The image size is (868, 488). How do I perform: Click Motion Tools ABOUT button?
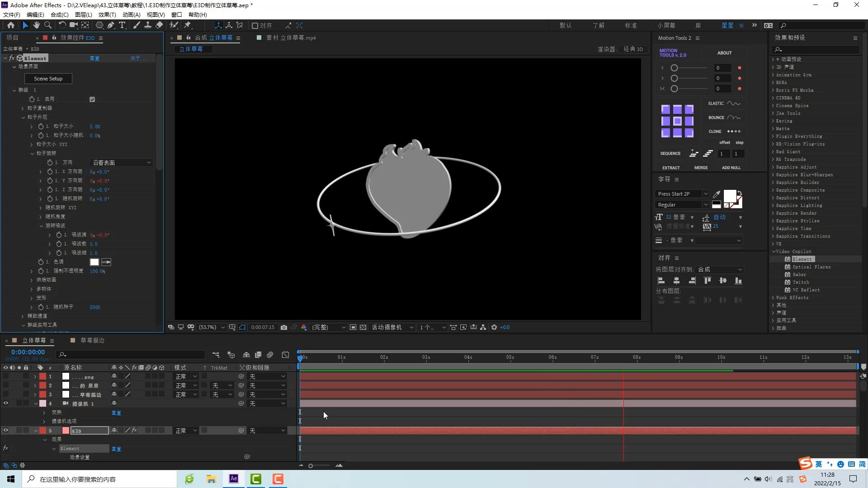click(724, 53)
